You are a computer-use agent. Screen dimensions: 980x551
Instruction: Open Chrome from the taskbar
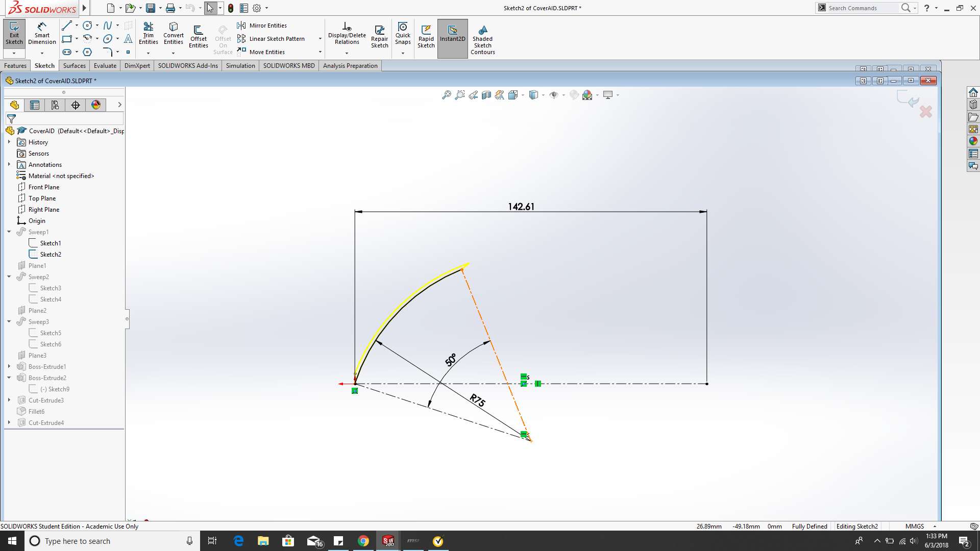(x=363, y=541)
